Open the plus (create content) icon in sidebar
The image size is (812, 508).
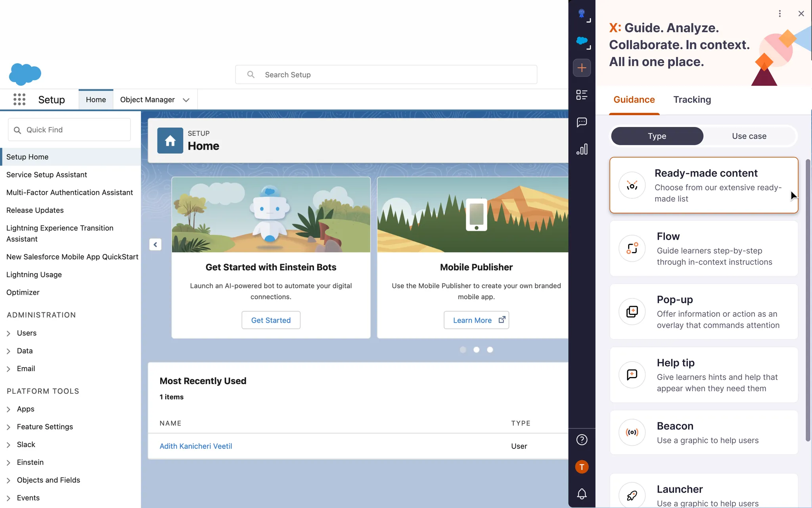581,67
